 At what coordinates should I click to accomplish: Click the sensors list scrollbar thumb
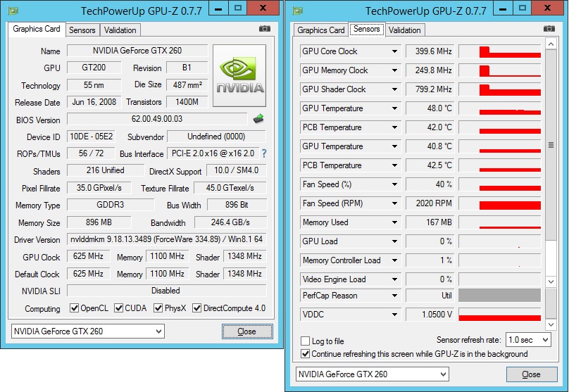pos(551,145)
